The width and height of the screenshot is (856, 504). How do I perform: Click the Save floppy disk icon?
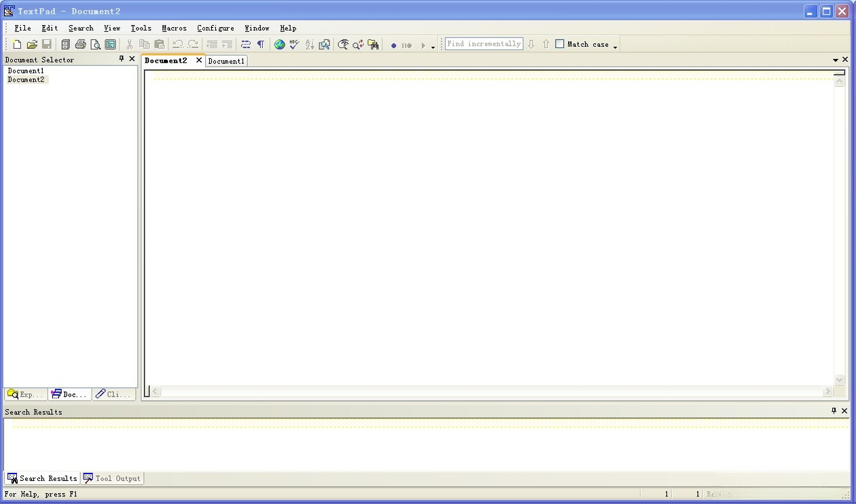(47, 44)
